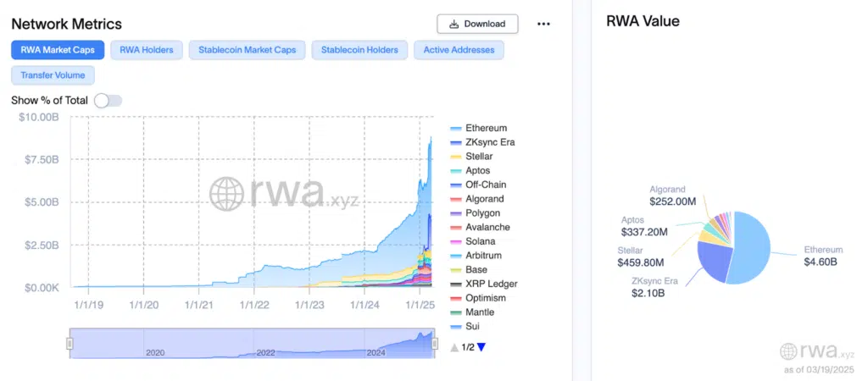Toggle XRP Ledger legend entry
The height and width of the screenshot is (381, 868).
(484, 284)
